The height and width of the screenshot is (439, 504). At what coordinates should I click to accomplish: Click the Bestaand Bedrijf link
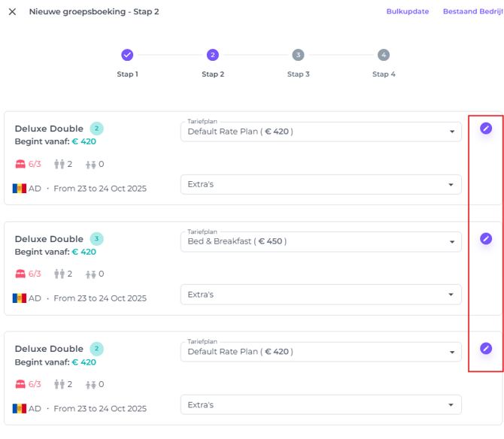[x=472, y=12]
